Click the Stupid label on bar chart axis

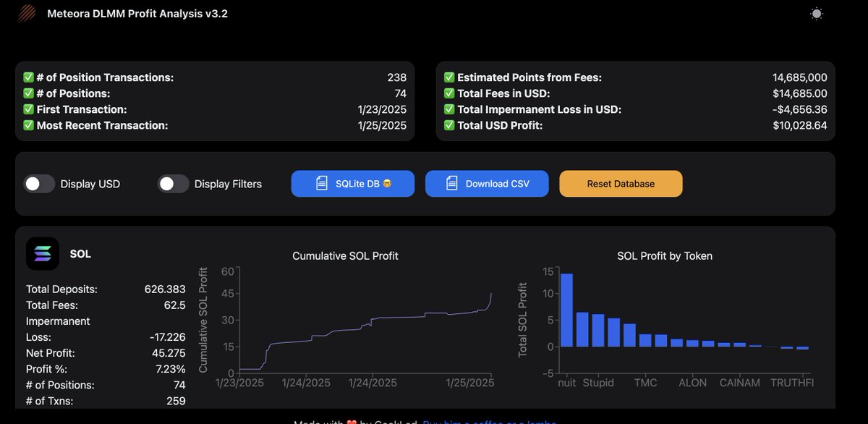coord(598,382)
